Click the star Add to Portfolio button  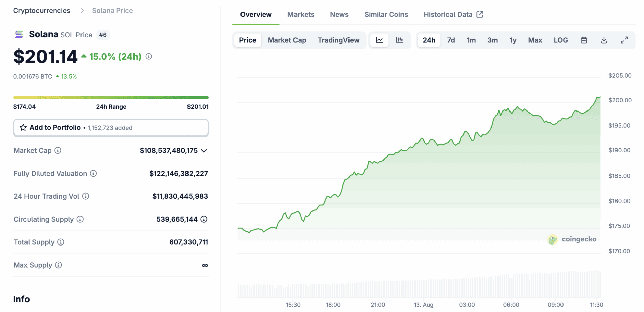[111, 128]
